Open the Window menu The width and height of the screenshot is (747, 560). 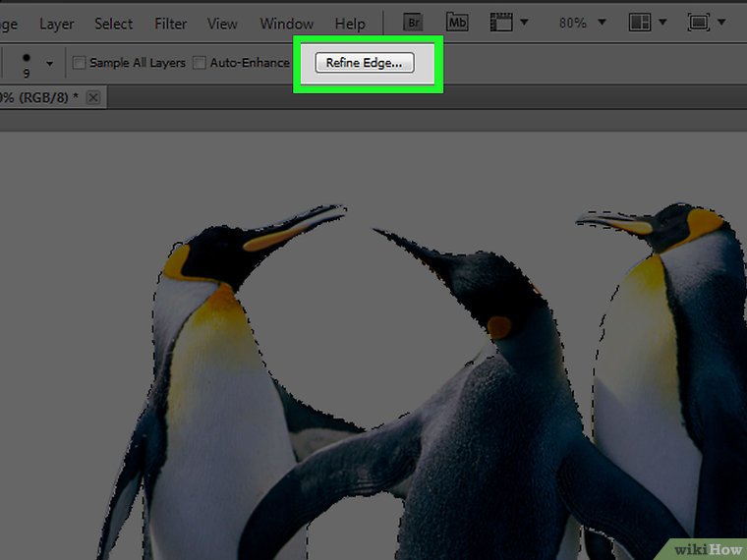click(x=286, y=23)
